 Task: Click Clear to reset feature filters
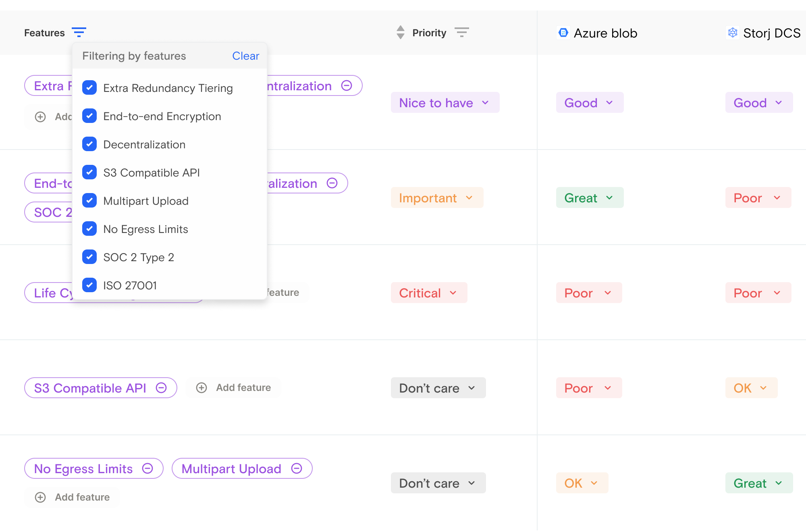tap(245, 56)
